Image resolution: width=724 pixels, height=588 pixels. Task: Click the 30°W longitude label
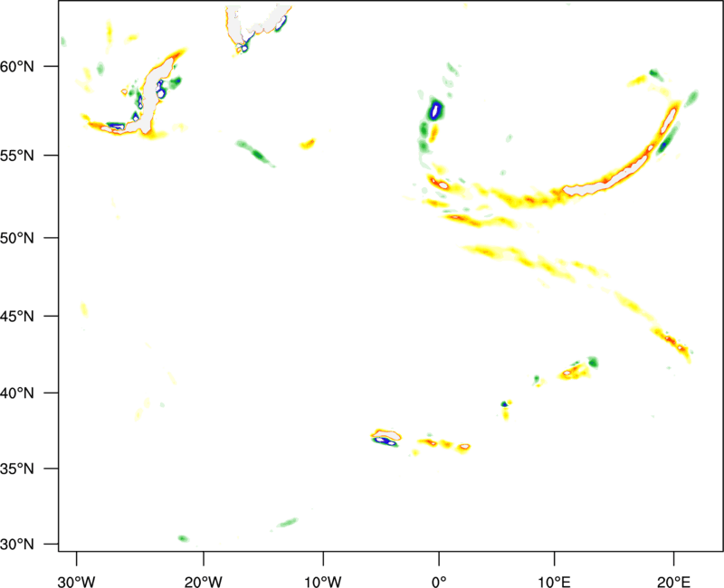click(x=77, y=582)
